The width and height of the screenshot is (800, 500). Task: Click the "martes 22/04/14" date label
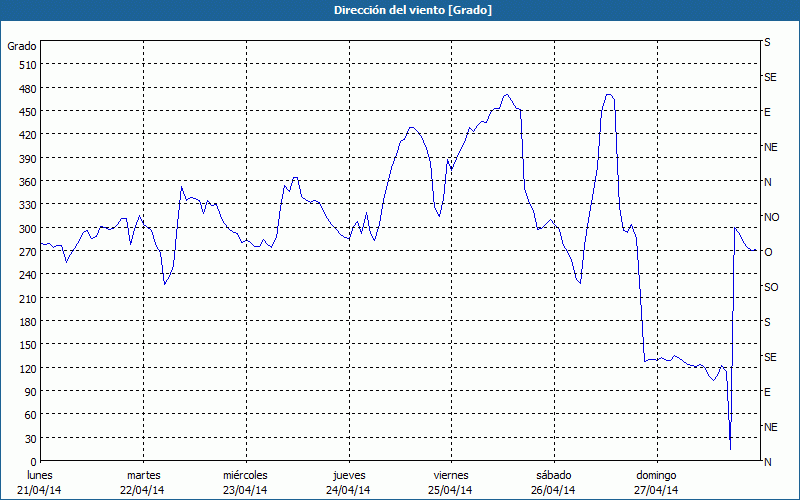pos(143,482)
